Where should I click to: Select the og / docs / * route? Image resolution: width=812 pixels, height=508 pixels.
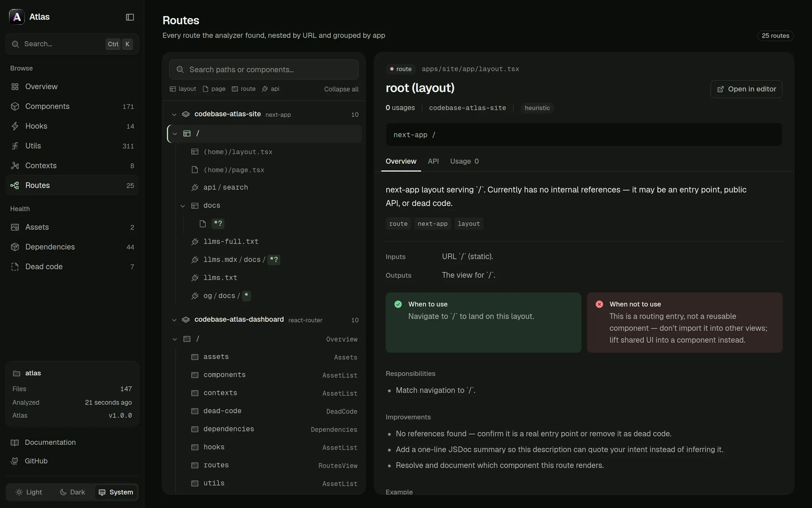pos(272,296)
